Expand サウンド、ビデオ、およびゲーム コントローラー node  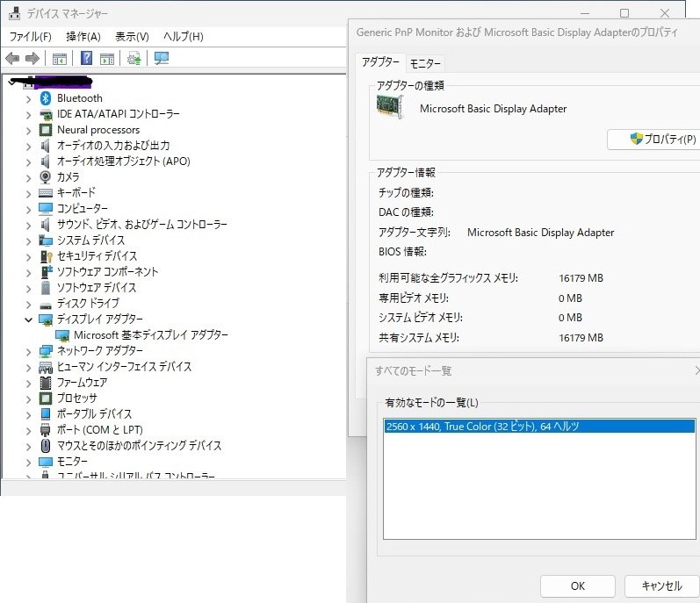(x=29, y=226)
